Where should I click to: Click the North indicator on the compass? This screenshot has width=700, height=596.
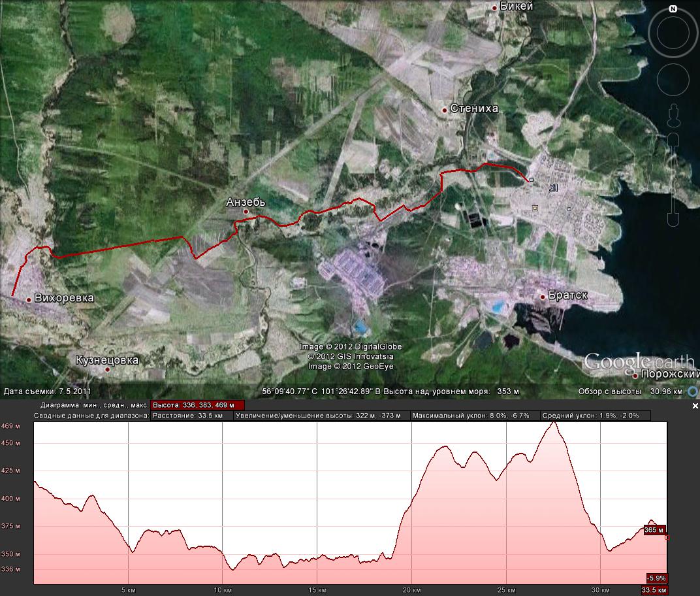(x=673, y=10)
